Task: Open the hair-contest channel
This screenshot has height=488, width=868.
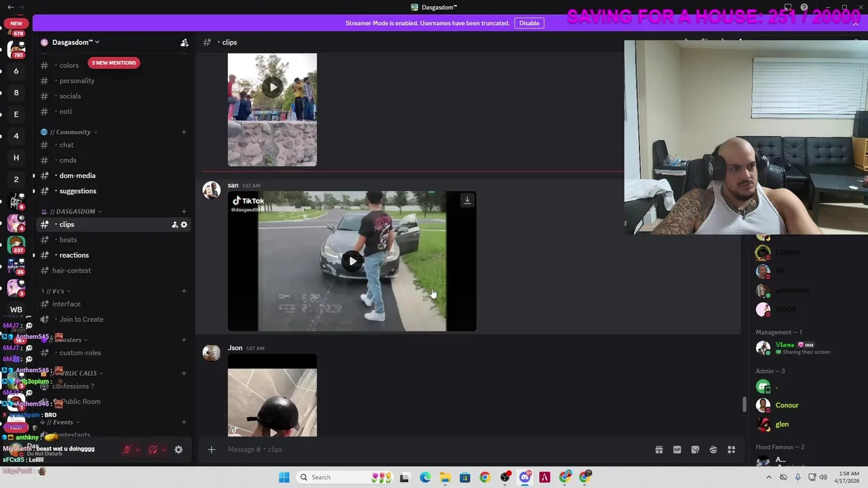Action: point(113,270)
